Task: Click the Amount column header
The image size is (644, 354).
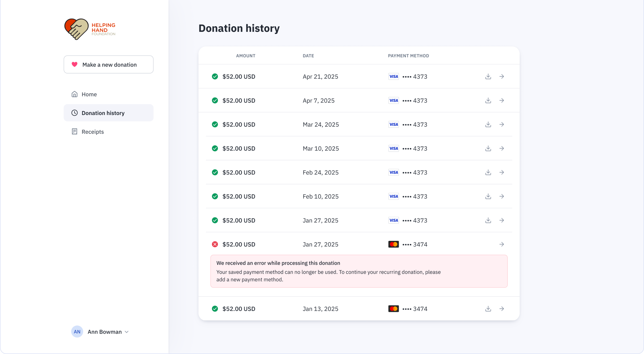Action: (x=245, y=56)
